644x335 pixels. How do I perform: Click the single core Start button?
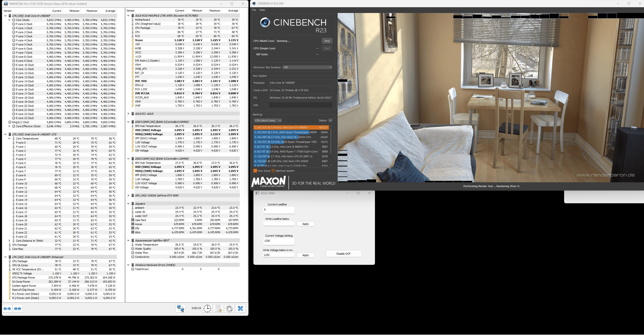pyautogui.click(x=327, y=49)
